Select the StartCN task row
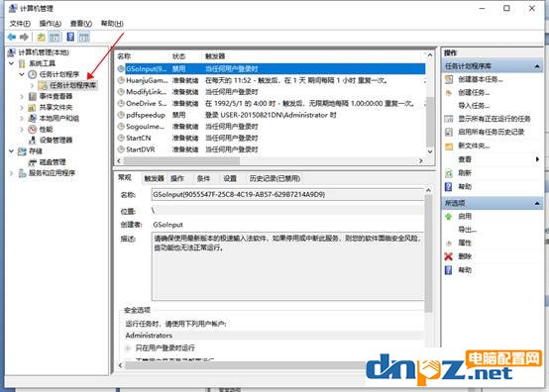549x392 pixels. [271, 139]
